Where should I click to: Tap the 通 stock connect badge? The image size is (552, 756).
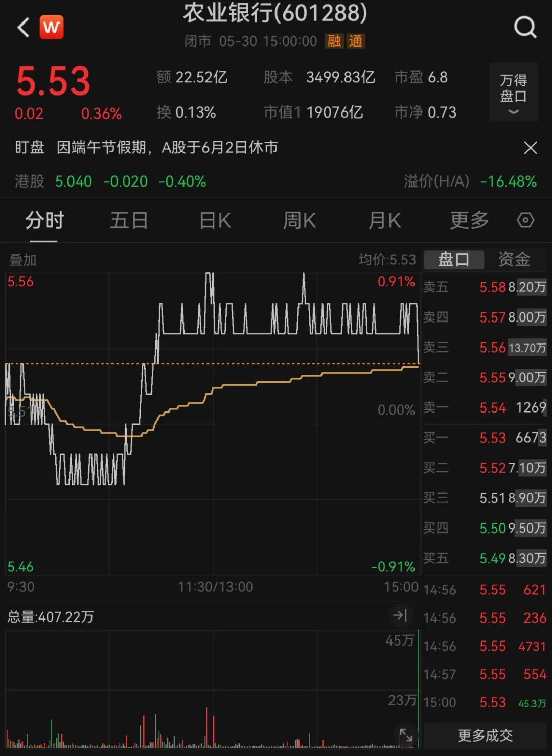pyautogui.click(x=356, y=41)
